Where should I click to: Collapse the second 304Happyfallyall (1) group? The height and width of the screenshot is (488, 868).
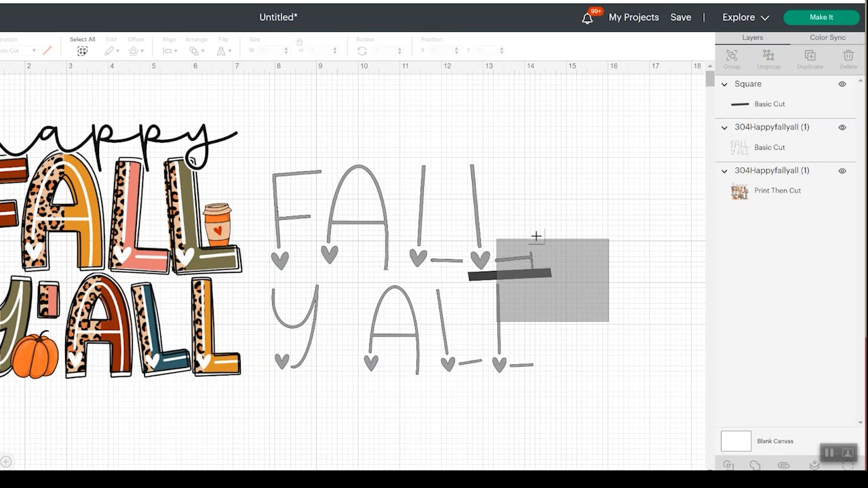click(x=724, y=171)
